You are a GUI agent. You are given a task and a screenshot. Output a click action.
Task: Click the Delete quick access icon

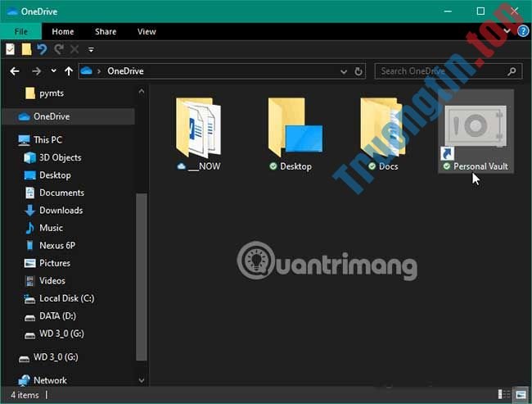coord(74,50)
